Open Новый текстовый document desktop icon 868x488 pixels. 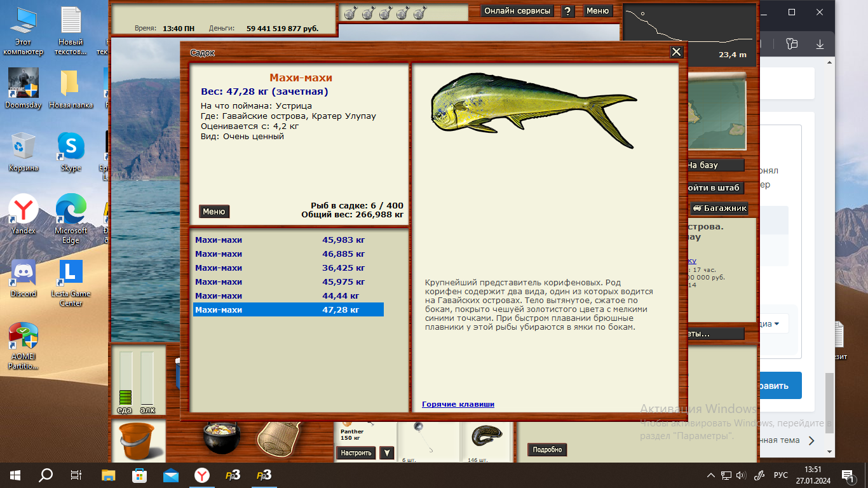[71, 30]
